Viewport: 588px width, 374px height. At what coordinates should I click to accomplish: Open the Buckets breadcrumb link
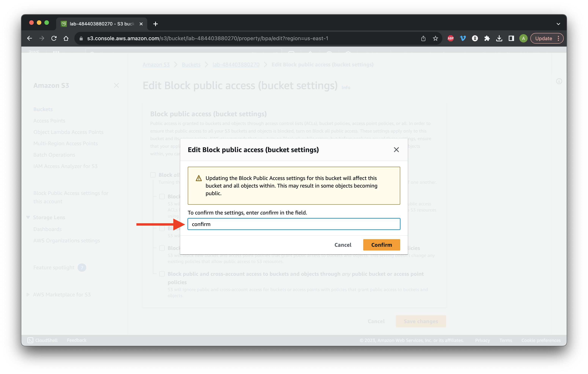[x=191, y=64]
